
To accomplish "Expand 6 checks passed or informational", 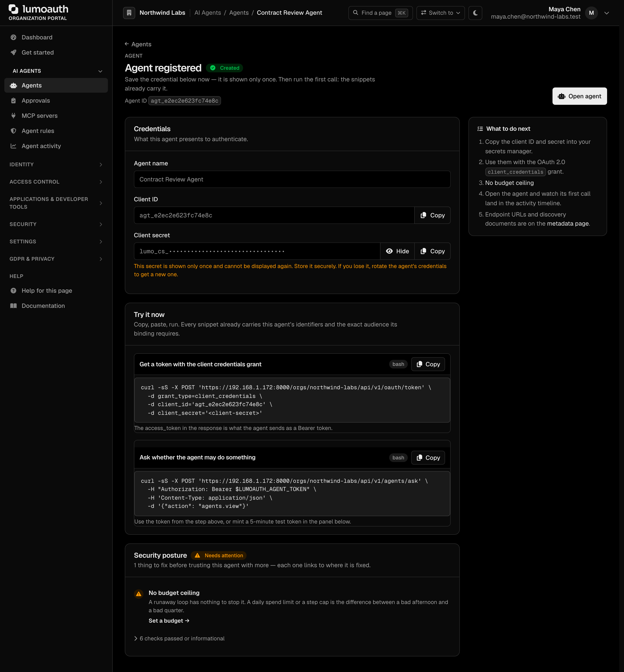I will pyautogui.click(x=179, y=639).
